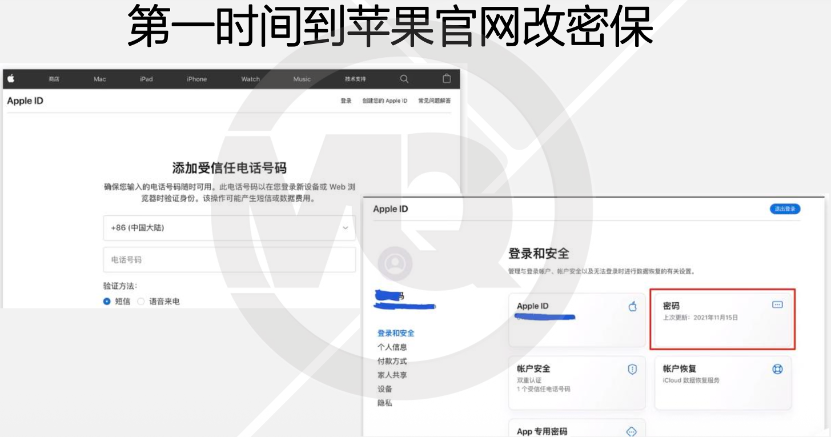Open the shopping bag icon

coord(446,78)
